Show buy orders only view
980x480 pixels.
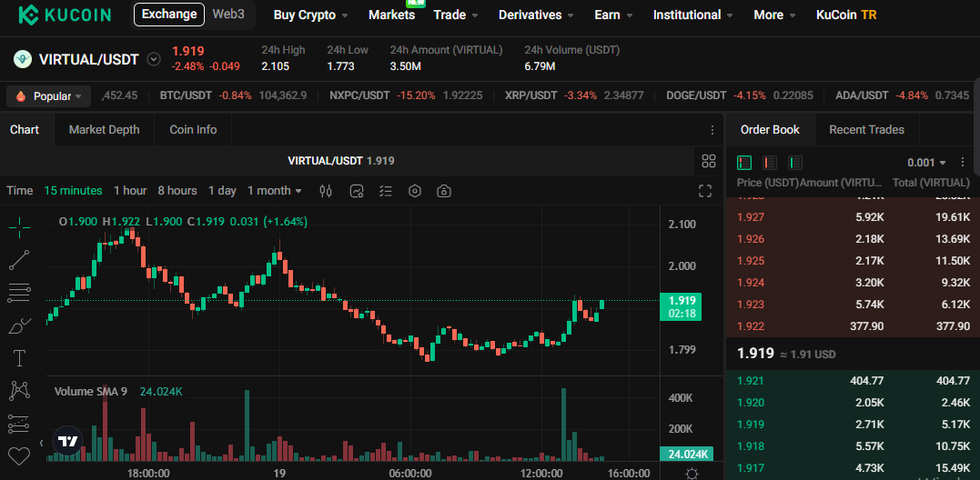[x=795, y=163]
